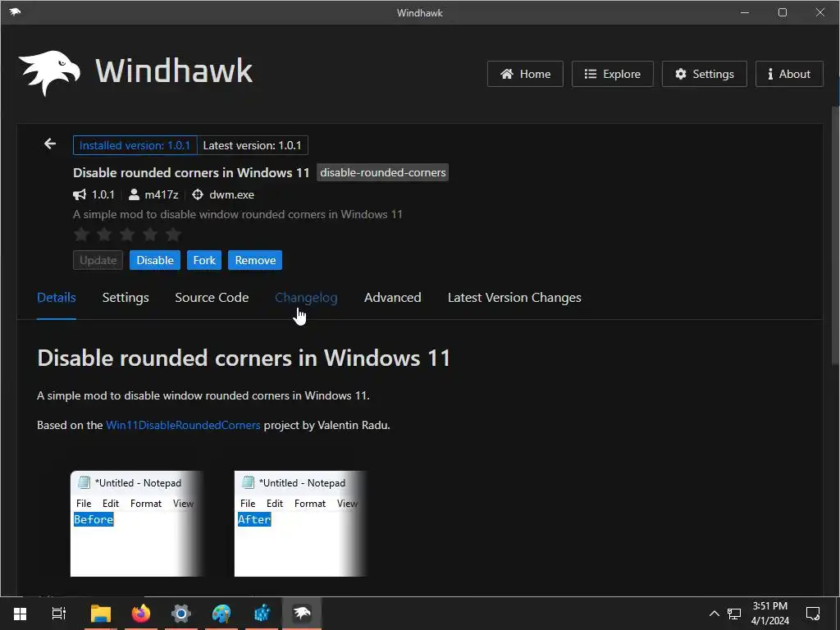This screenshot has width=840, height=630.
Task: Open the Changelog tab
Action: 306,298
